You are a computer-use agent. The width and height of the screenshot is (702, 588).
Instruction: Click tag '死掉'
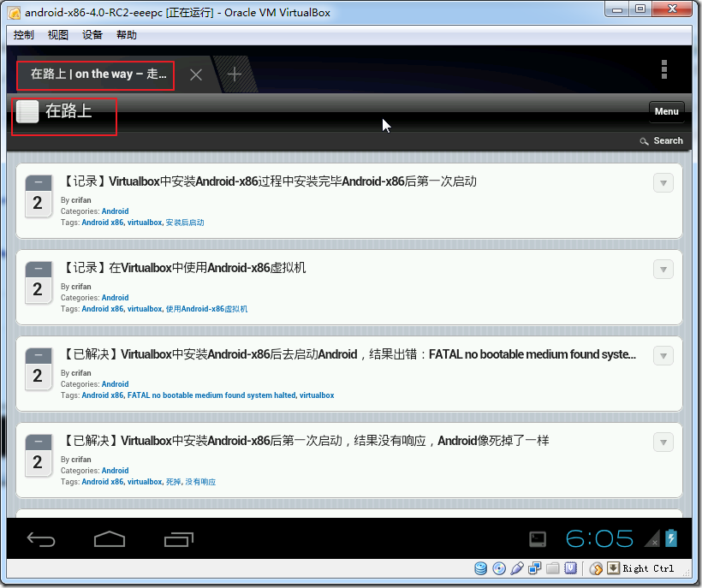point(173,482)
